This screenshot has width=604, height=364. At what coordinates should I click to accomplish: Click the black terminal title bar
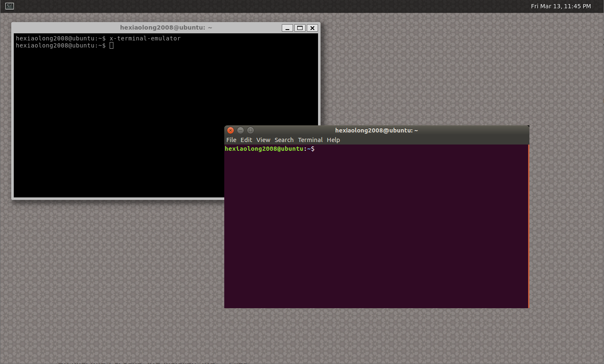click(166, 27)
